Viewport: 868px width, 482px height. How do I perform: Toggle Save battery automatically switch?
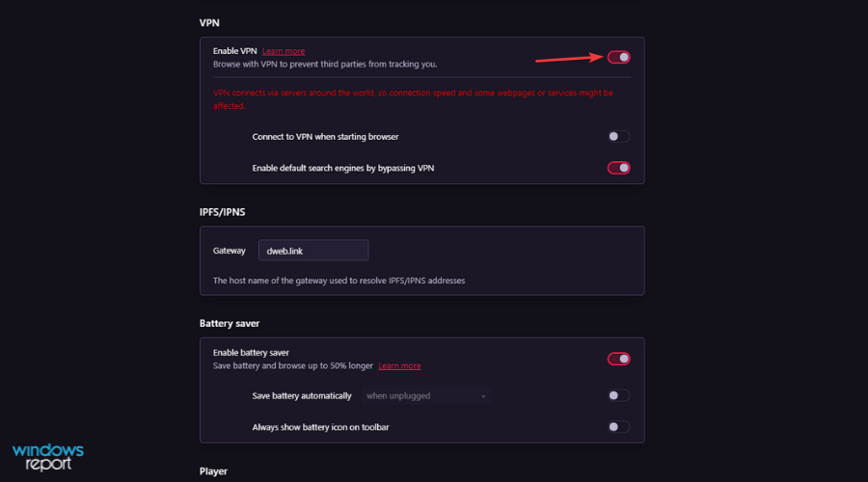[618, 395]
